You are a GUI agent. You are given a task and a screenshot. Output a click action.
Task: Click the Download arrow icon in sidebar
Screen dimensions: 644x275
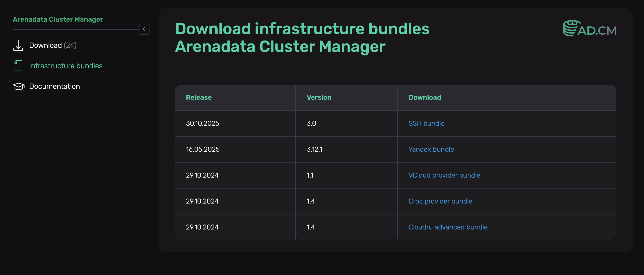[18, 46]
